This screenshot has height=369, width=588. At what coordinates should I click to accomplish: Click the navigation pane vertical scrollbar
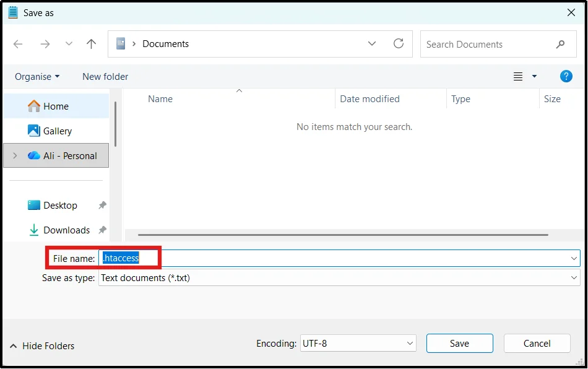click(x=116, y=124)
